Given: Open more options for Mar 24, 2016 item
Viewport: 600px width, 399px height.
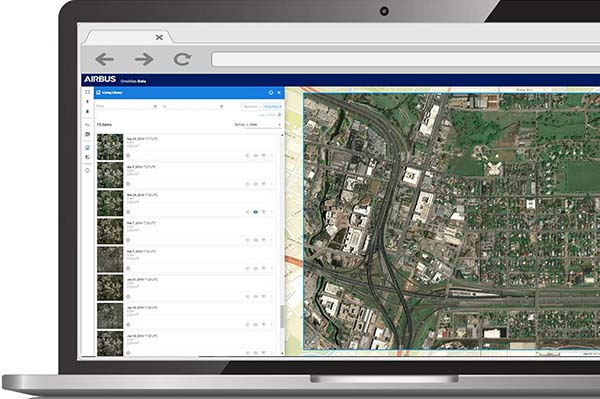Looking at the screenshot, I should [x=272, y=212].
